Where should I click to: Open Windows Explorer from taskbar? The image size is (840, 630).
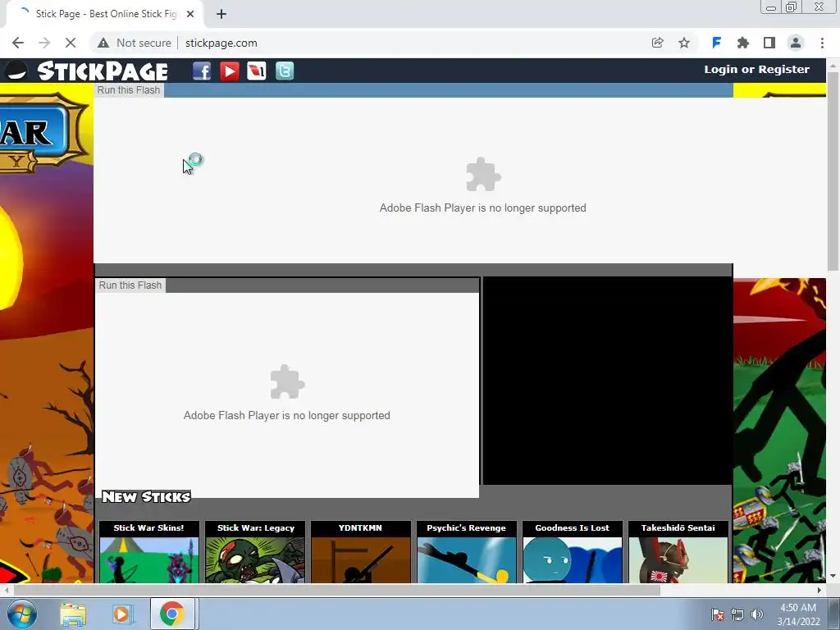pyautogui.click(x=73, y=614)
